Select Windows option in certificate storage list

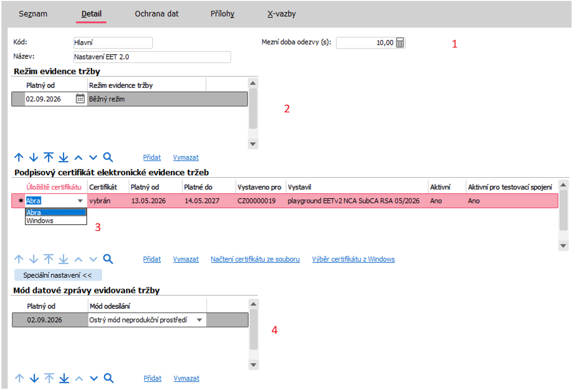coord(56,221)
